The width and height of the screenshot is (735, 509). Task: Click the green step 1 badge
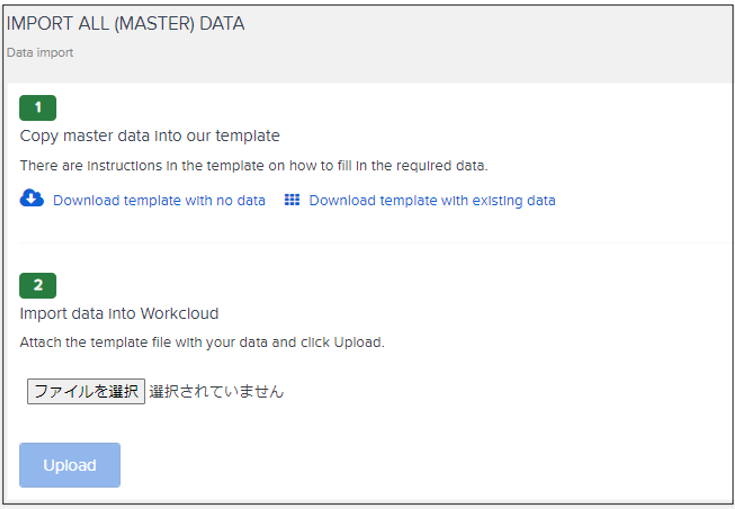coord(38,107)
